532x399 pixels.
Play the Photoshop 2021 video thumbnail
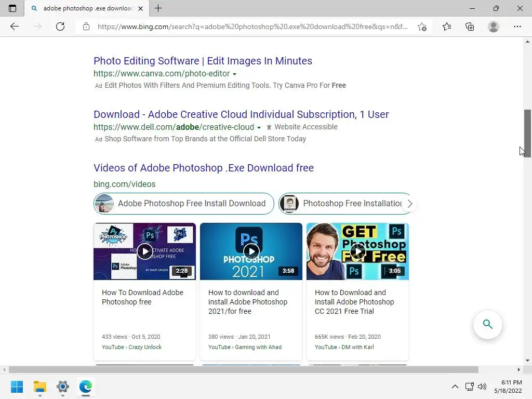pos(251,251)
